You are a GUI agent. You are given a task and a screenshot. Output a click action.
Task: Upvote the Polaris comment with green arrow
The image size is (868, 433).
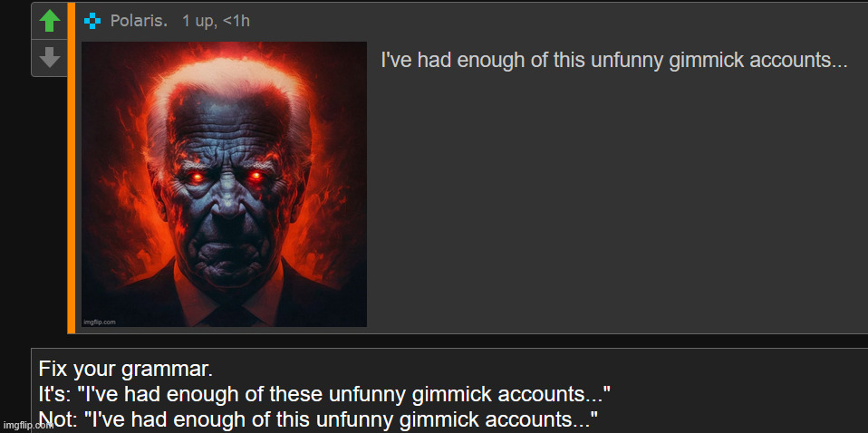[50, 21]
